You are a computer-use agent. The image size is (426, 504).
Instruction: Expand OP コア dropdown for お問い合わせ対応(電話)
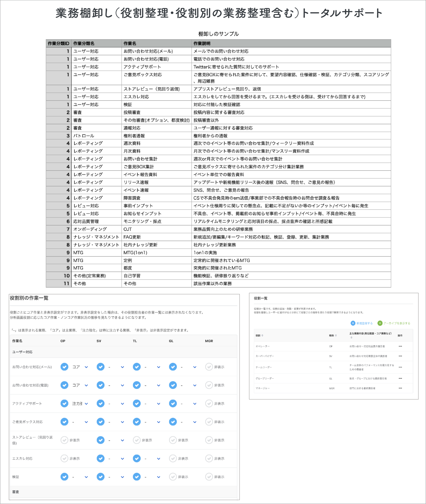click(x=86, y=385)
